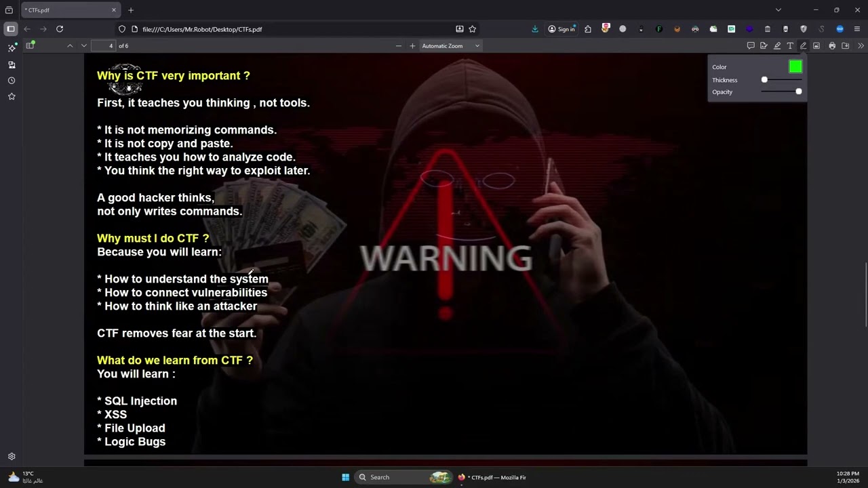
Task: Print the PDF document
Action: (832, 45)
